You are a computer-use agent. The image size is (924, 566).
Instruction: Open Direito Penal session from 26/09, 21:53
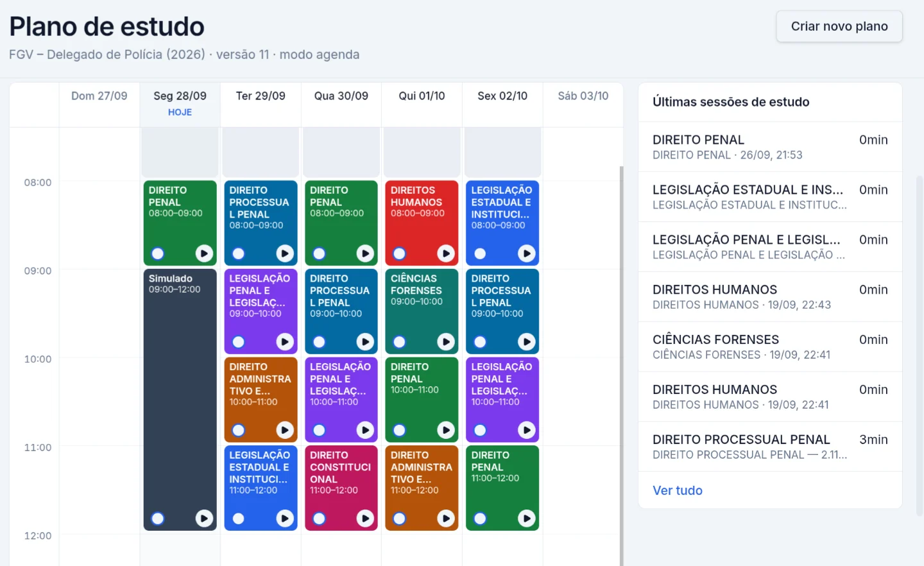[770, 147]
